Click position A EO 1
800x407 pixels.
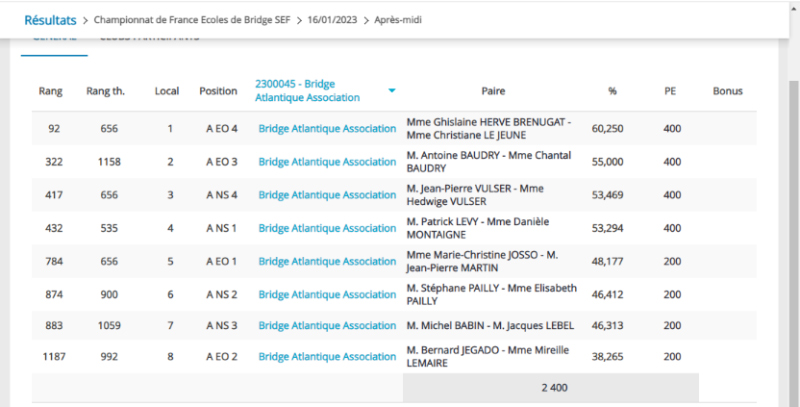(221, 261)
